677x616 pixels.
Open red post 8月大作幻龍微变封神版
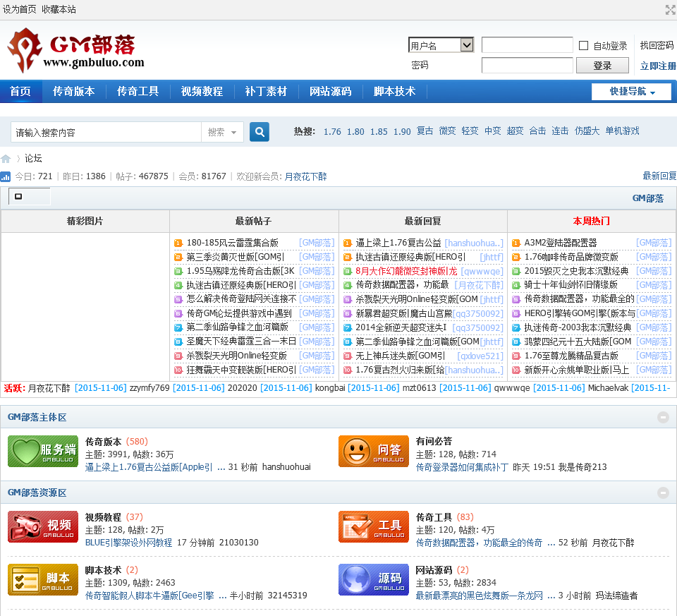point(406,271)
